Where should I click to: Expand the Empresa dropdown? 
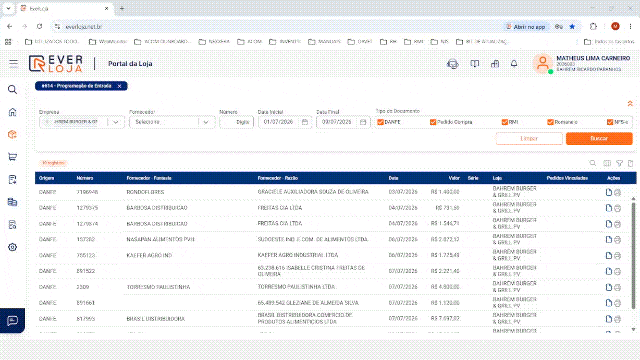116,122
